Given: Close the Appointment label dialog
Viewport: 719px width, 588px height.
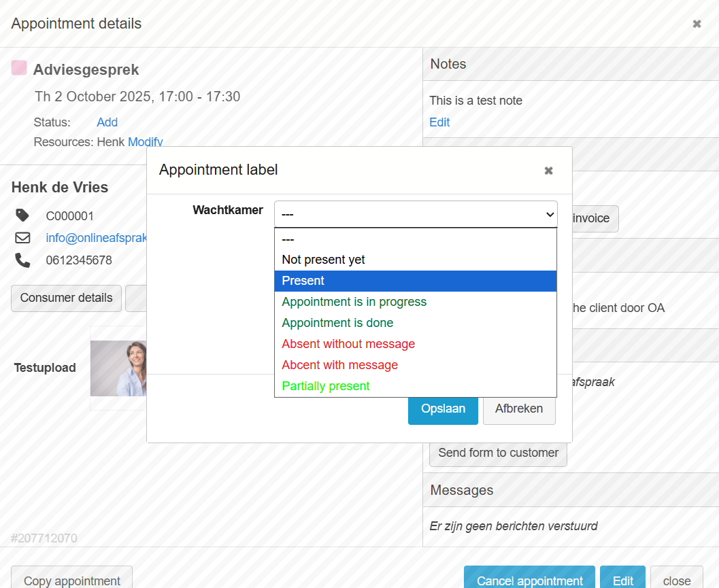Looking at the screenshot, I should tap(548, 171).
